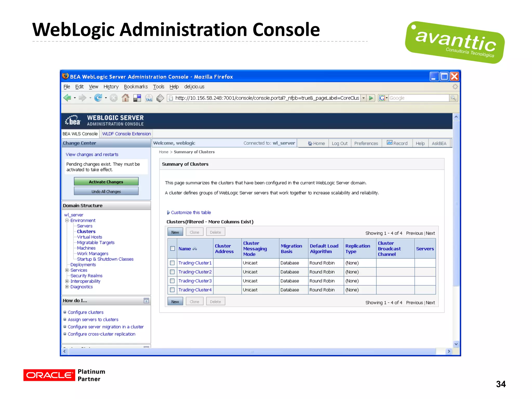Viewport: 532px width, 399px height.
Task: Expand Customize this table disclosure triangle
Action: 168,212
